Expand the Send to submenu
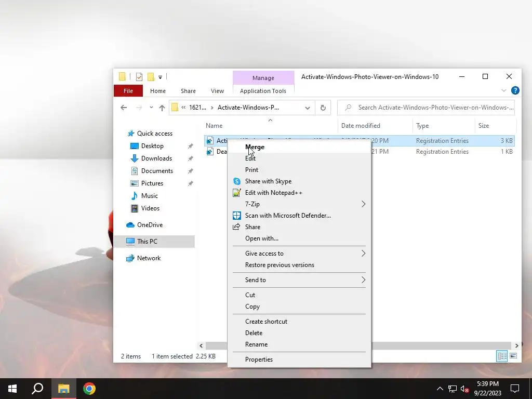The height and width of the screenshot is (399, 532). [299, 280]
